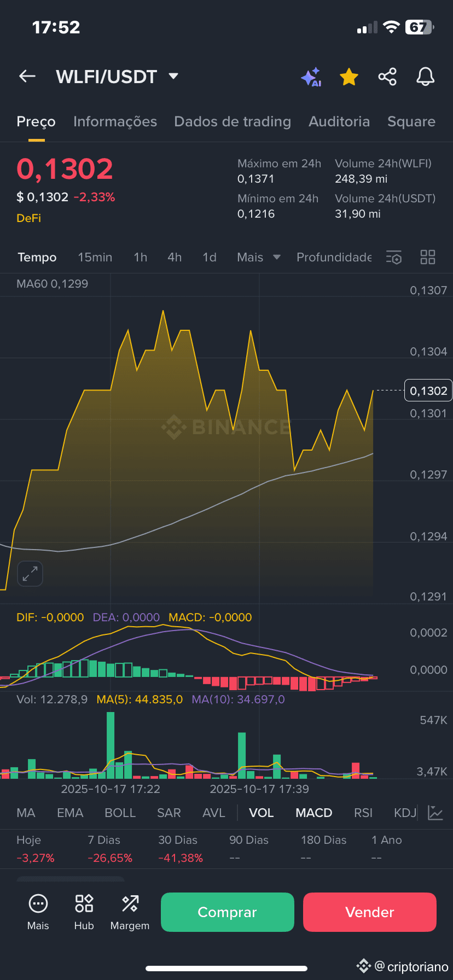Open the chart settings icon

point(394,257)
